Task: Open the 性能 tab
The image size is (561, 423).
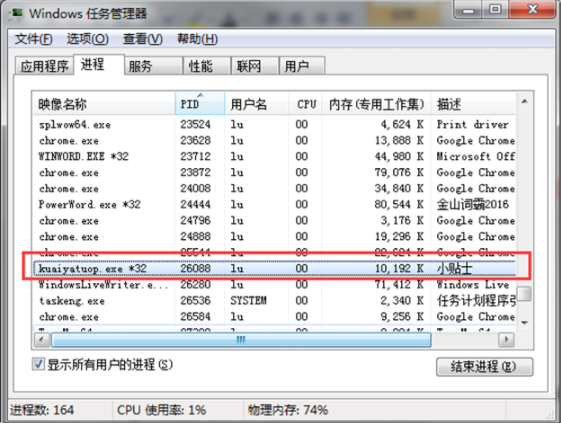Action: pos(207,66)
